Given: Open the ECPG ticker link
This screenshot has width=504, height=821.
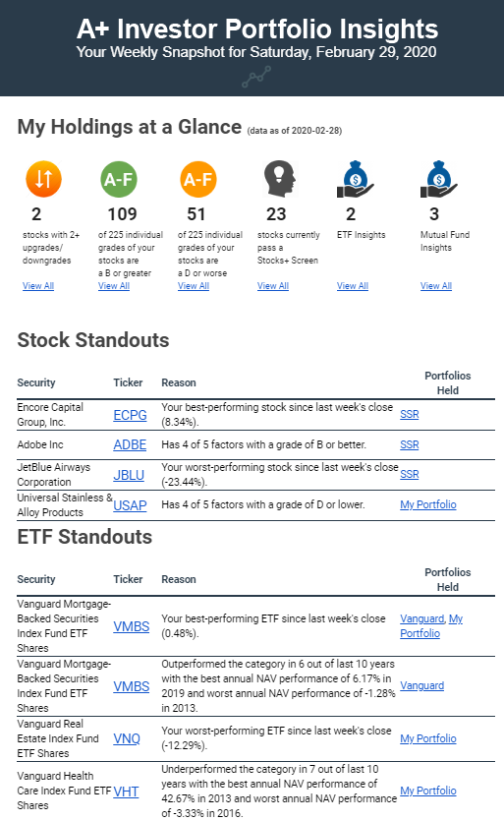Looking at the screenshot, I should (x=130, y=415).
